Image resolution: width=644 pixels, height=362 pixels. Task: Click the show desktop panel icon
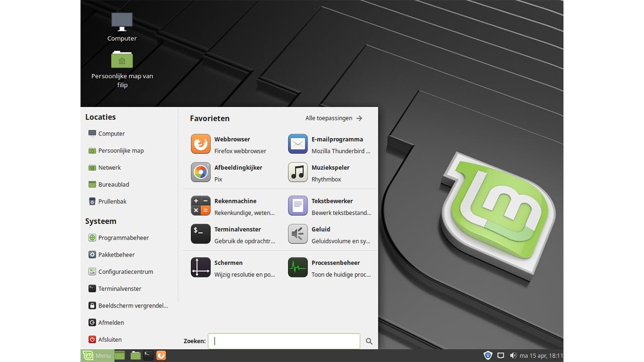click(x=120, y=355)
